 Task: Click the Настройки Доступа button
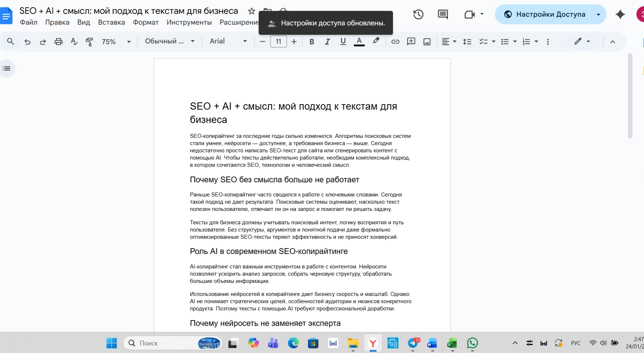[x=544, y=14]
